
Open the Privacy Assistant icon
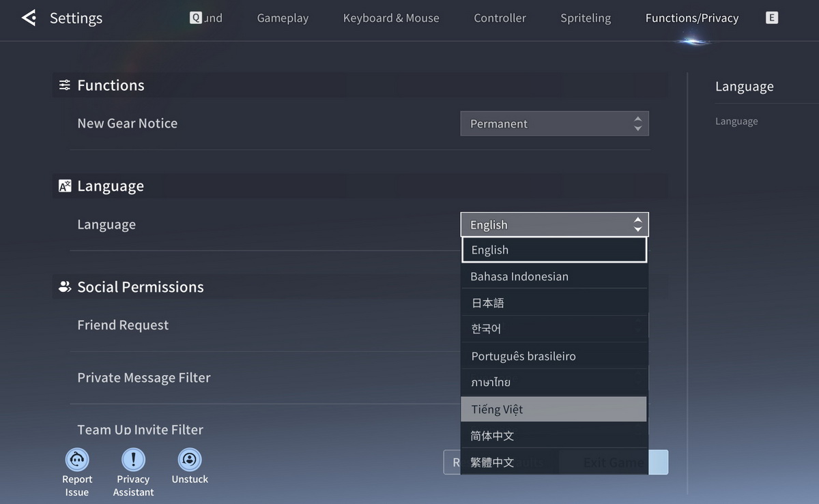click(x=133, y=460)
